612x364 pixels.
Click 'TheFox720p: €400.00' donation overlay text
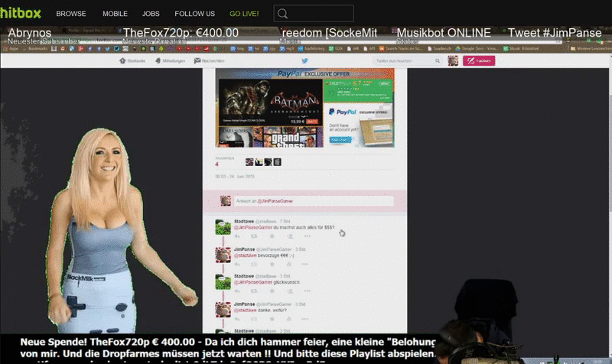coord(181,33)
